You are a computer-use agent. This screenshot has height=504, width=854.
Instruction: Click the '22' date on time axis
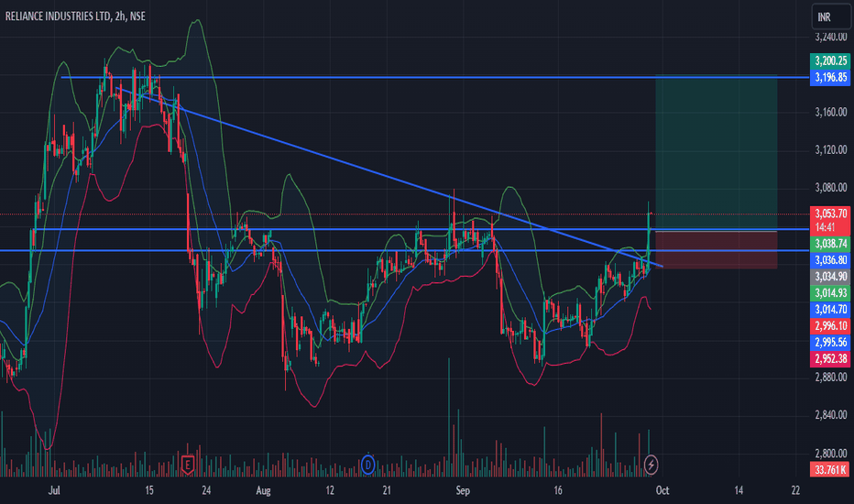point(795,490)
